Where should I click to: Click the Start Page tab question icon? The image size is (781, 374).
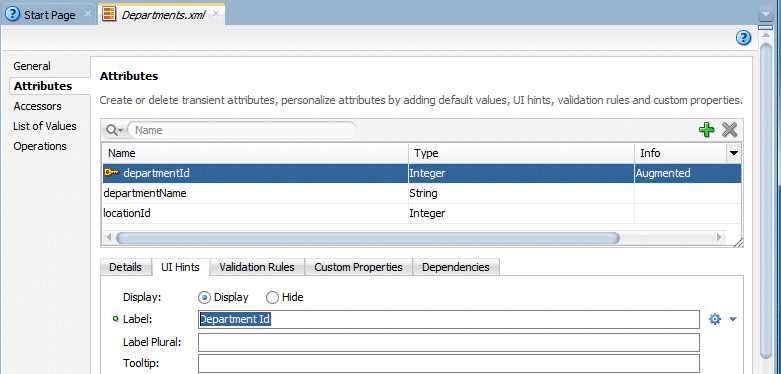coord(12,14)
